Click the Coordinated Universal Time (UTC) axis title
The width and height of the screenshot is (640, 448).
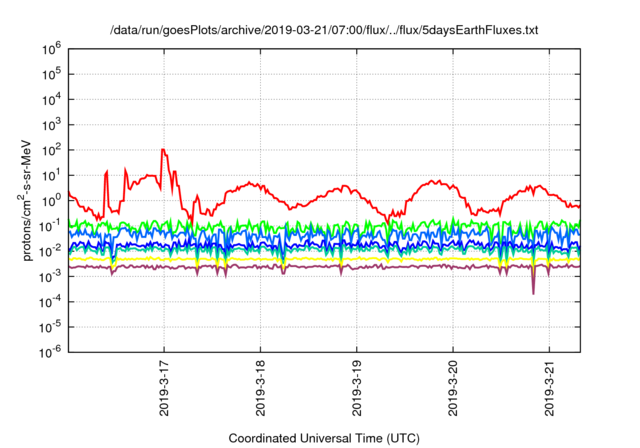[324, 439]
